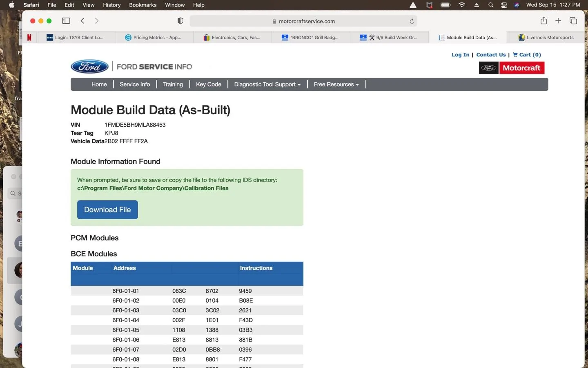The width and height of the screenshot is (588, 368).
Task: Open the Log In link
Action: [461, 55]
